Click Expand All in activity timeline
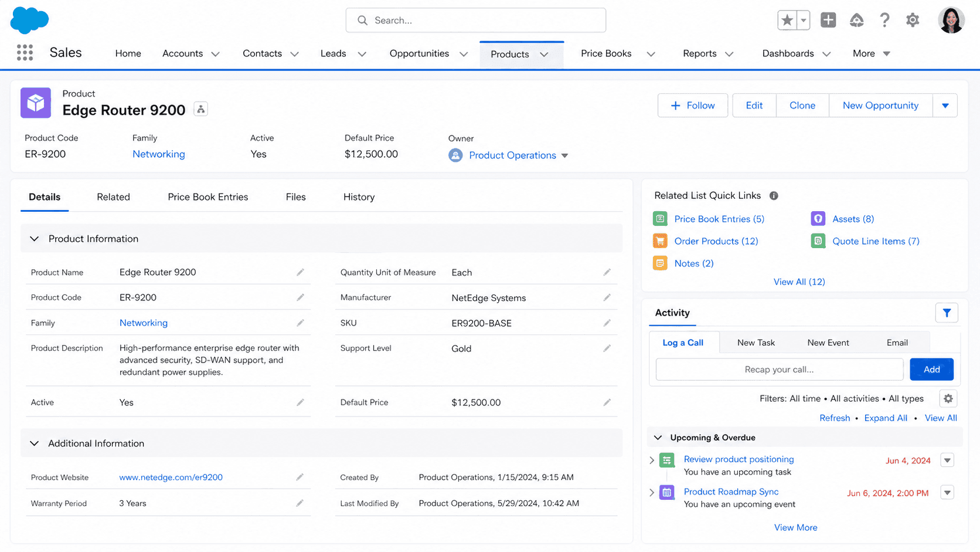 pyautogui.click(x=885, y=418)
